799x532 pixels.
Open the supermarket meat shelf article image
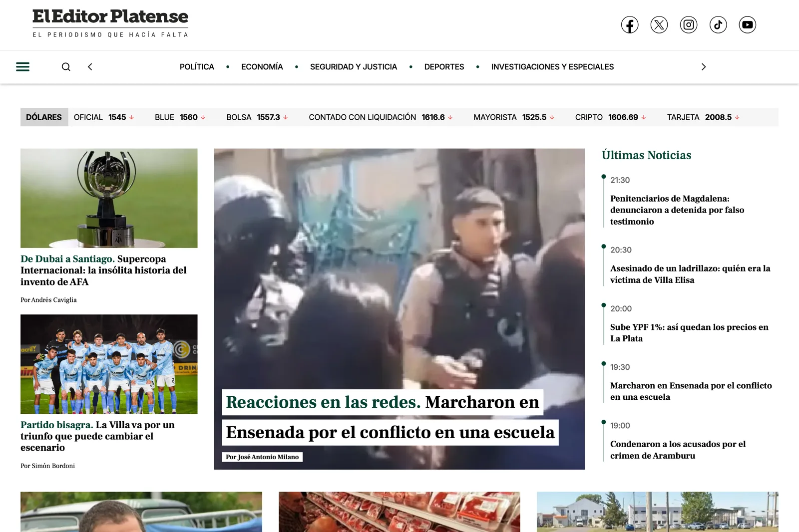(399, 512)
